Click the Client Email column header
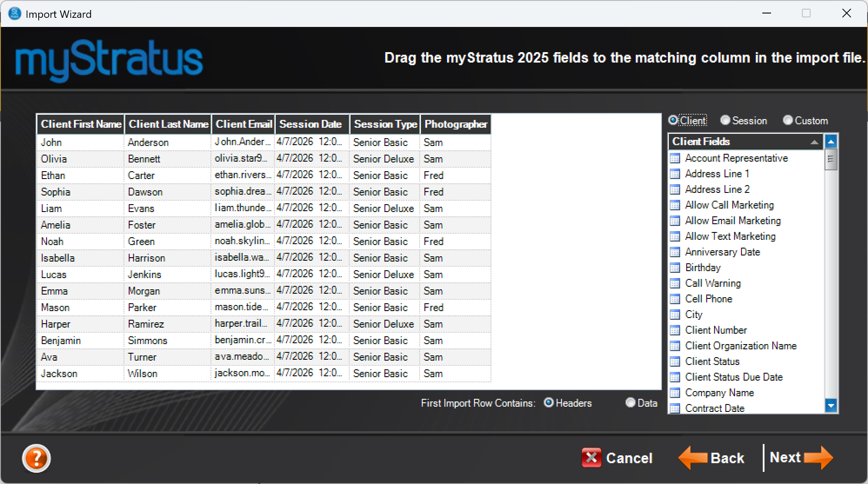Screen dimensions: 868x484 244,124
